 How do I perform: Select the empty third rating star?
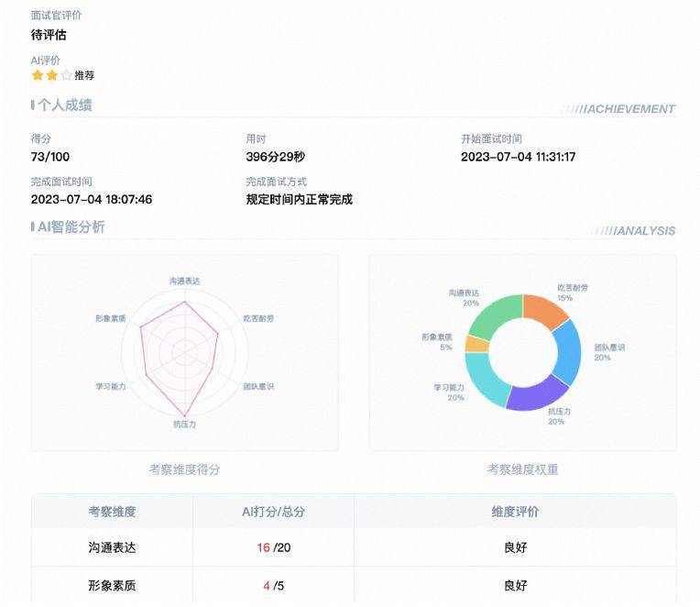coord(66,75)
